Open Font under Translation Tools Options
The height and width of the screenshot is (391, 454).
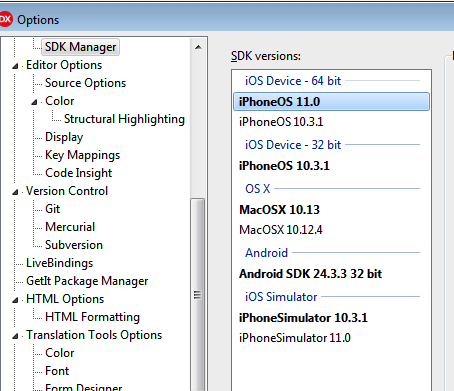tap(57, 371)
